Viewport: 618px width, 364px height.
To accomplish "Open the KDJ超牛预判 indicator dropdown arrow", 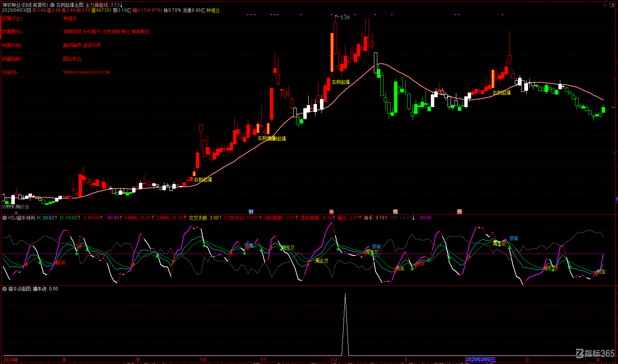I will [5, 218].
